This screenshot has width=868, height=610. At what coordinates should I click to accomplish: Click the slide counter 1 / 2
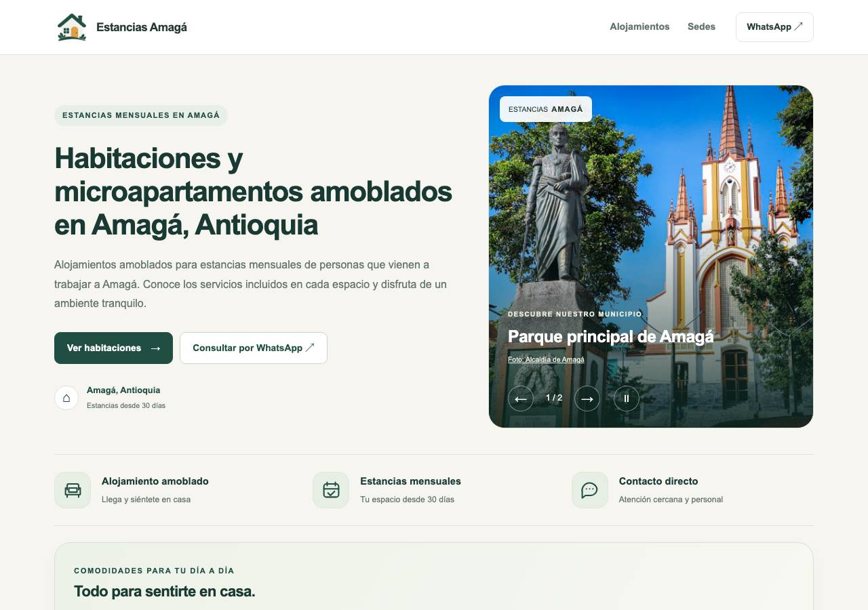[x=554, y=398]
